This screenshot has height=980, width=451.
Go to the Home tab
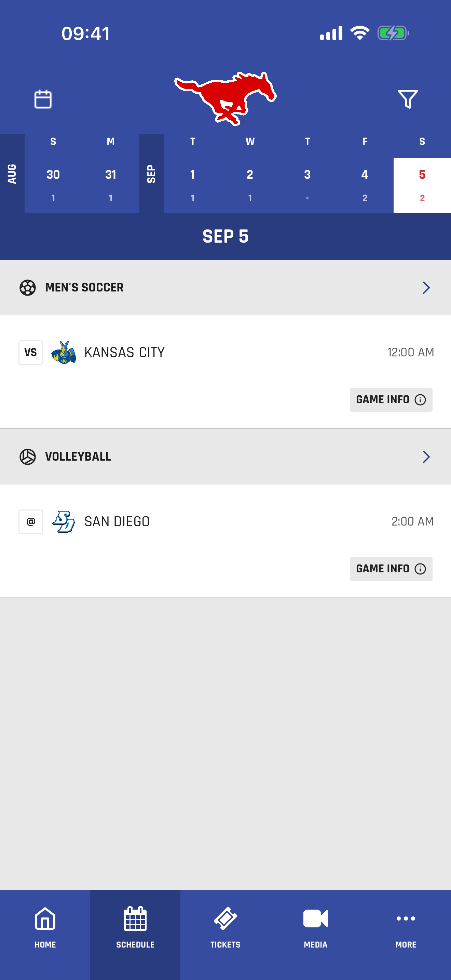tap(45, 928)
